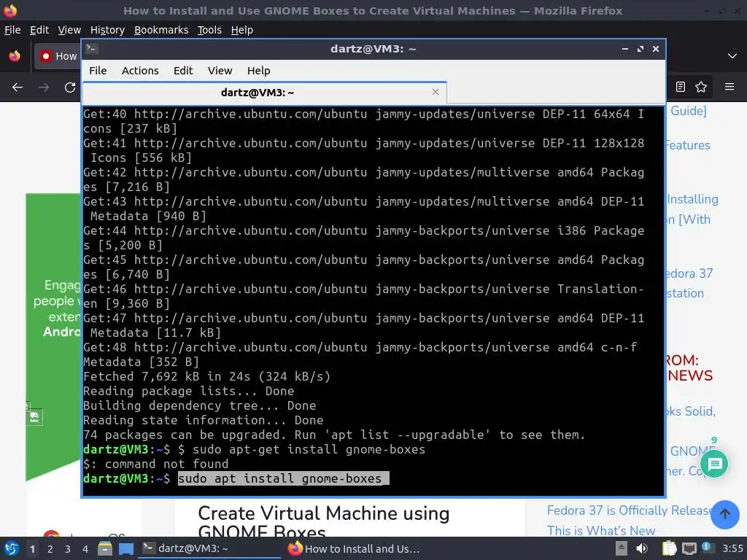Viewport: 747px width, 560px height.
Task: Open the terminal View menu
Action: [x=220, y=71]
